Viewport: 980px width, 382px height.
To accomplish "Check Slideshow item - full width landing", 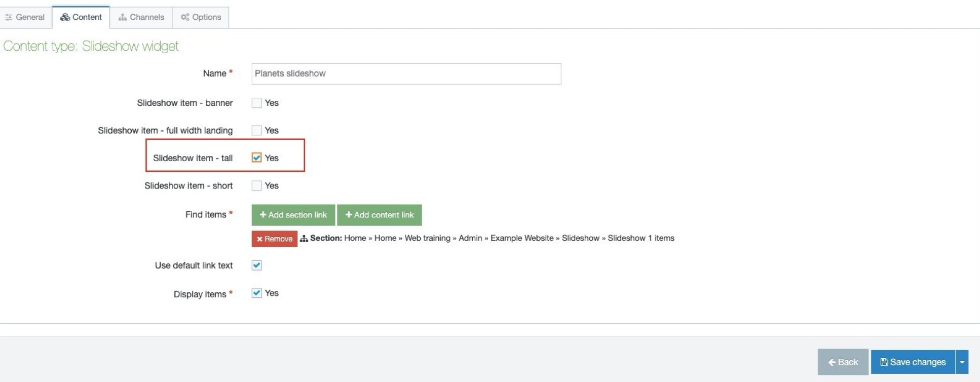I will click(257, 131).
